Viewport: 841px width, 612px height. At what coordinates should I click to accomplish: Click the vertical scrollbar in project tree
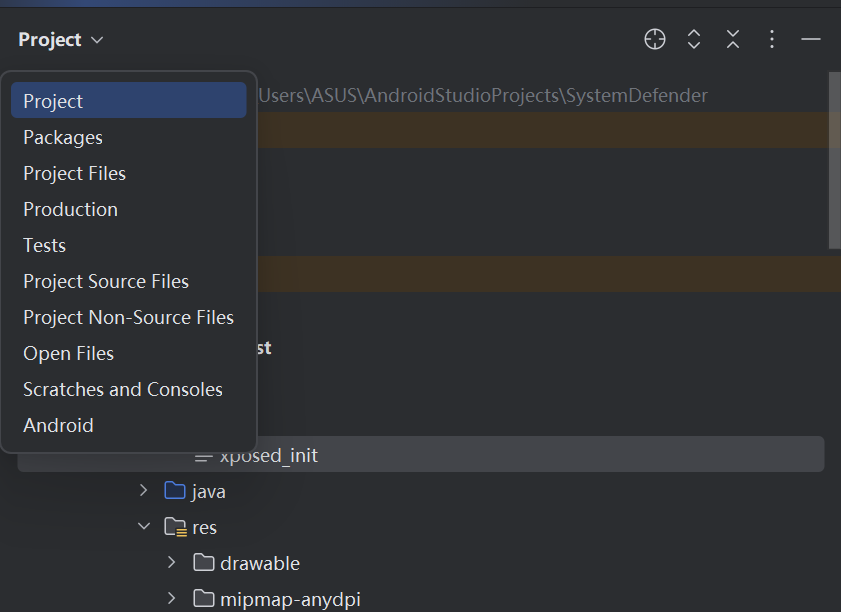(x=834, y=160)
